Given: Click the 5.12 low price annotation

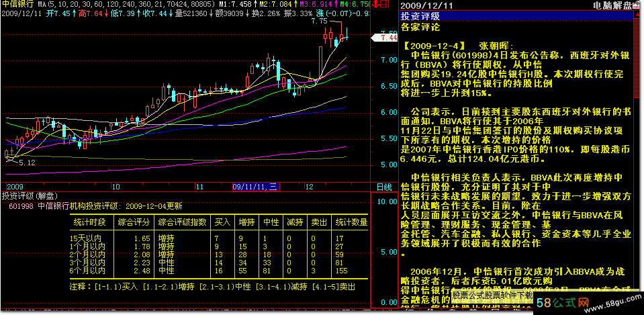Looking at the screenshot, I should (27, 163).
